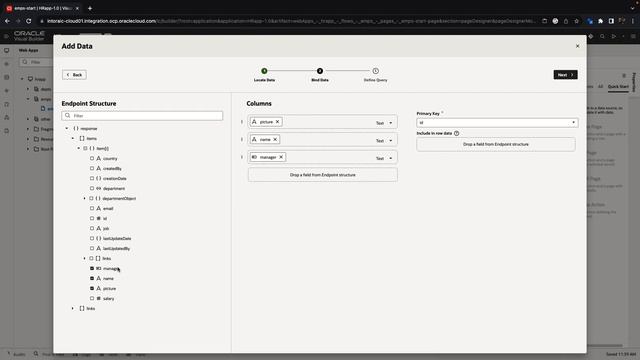Viewport: 640px width, 360px height.
Task: Click the text type icon beside country
Action: pyautogui.click(x=98, y=158)
